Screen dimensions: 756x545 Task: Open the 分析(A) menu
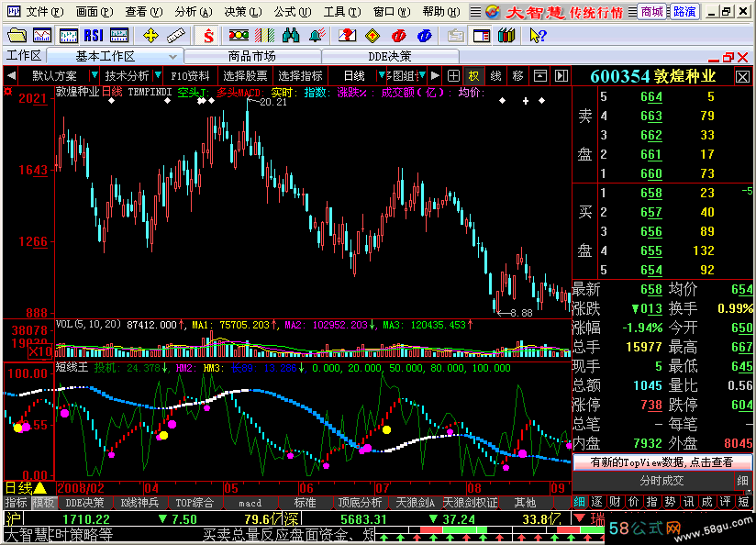tap(194, 12)
